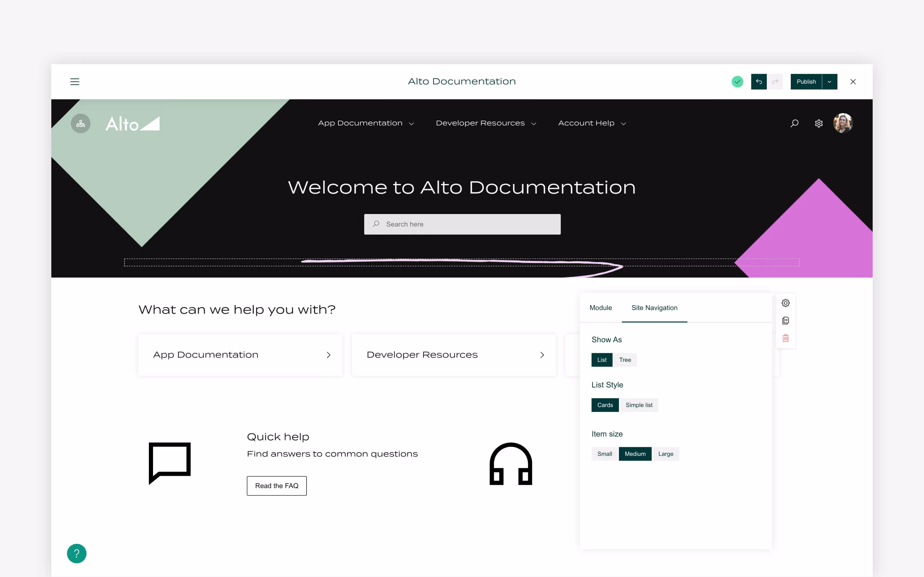Duplicate module with copy icon
The image size is (924, 577).
coord(785,321)
